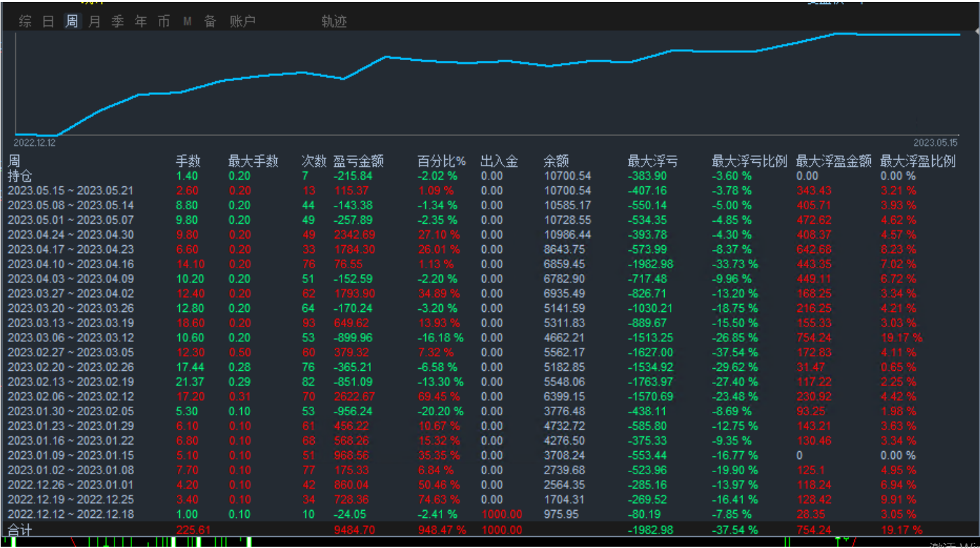
Task: Select the M tab
Action: point(187,21)
